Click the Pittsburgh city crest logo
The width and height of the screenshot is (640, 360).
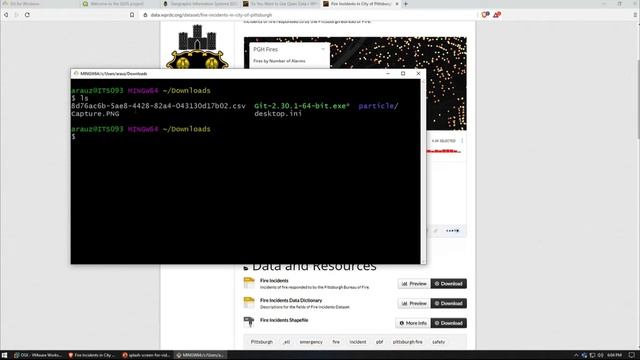197,47
